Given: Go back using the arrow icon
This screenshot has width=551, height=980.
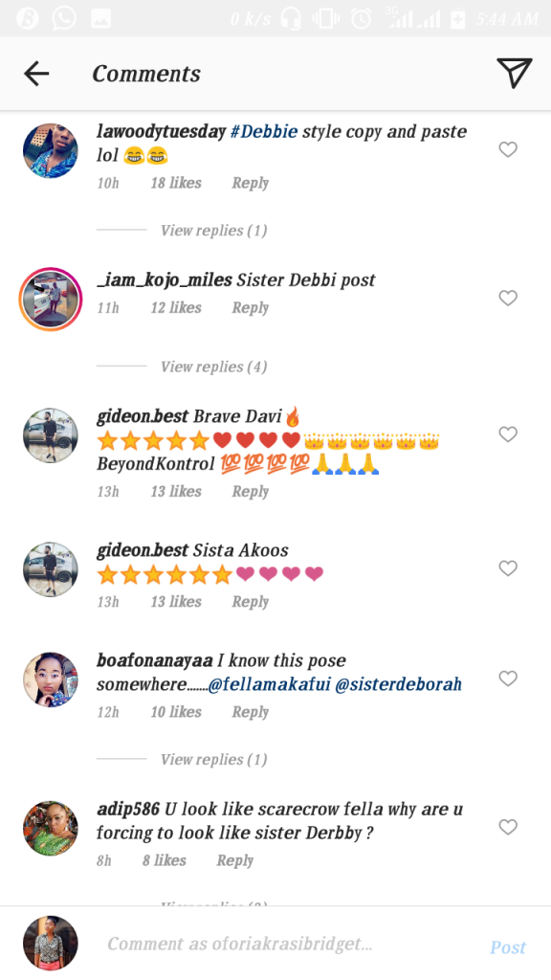Looking at the screenshot, I should point(36,74).
